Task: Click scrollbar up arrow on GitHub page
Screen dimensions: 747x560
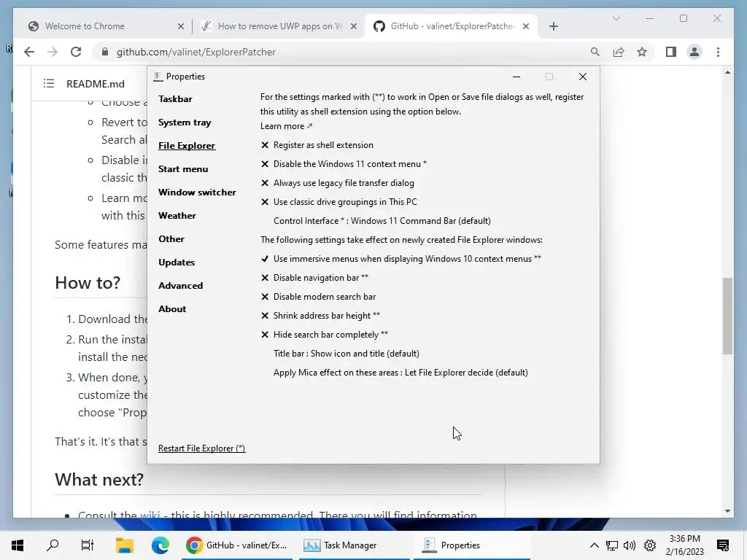Action: 727,72
